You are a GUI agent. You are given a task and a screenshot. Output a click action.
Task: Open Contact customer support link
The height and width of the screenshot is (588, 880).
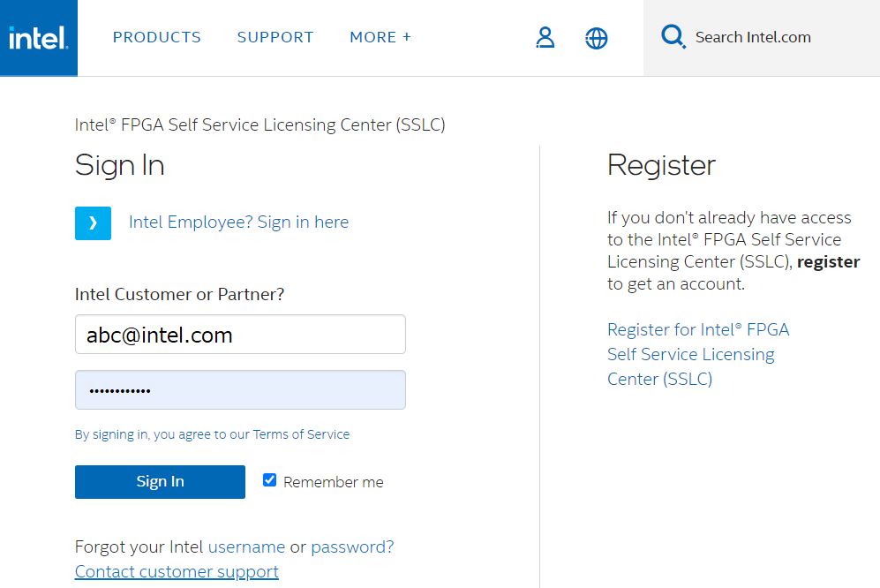pos(177,571)
